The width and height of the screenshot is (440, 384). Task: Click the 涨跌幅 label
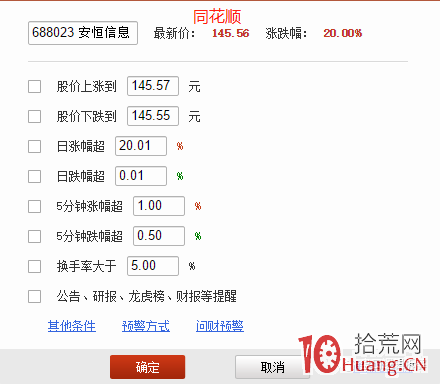[286, 33]
